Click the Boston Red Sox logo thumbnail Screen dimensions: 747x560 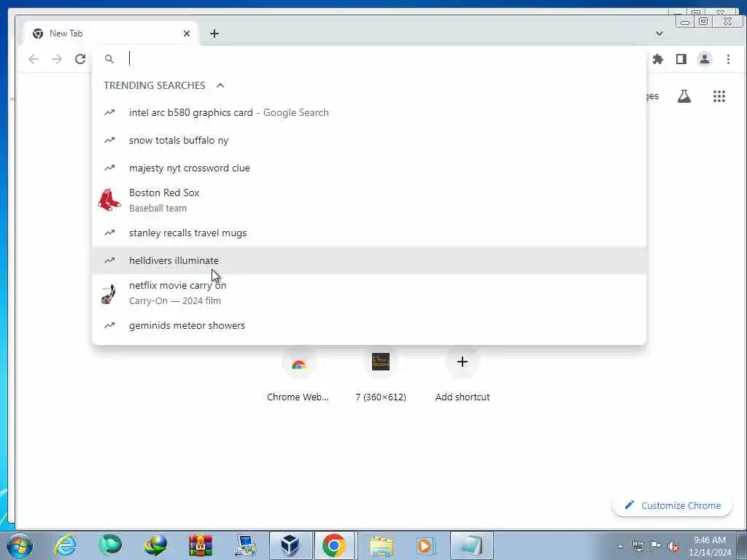coord(109,200)
